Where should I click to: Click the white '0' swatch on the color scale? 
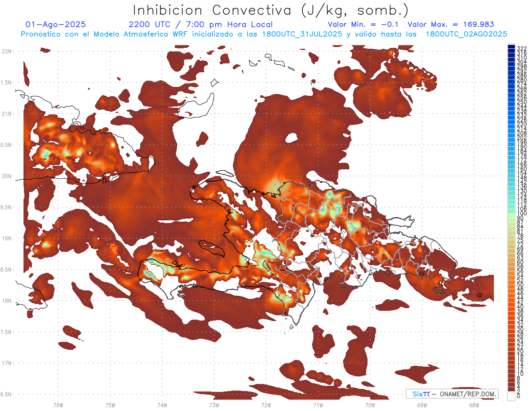pos(512,396)
